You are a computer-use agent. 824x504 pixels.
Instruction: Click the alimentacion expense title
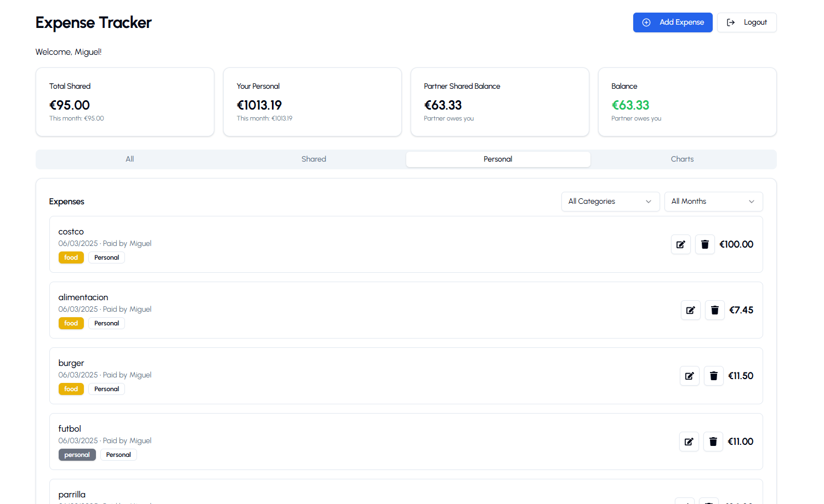click(83, 297)
